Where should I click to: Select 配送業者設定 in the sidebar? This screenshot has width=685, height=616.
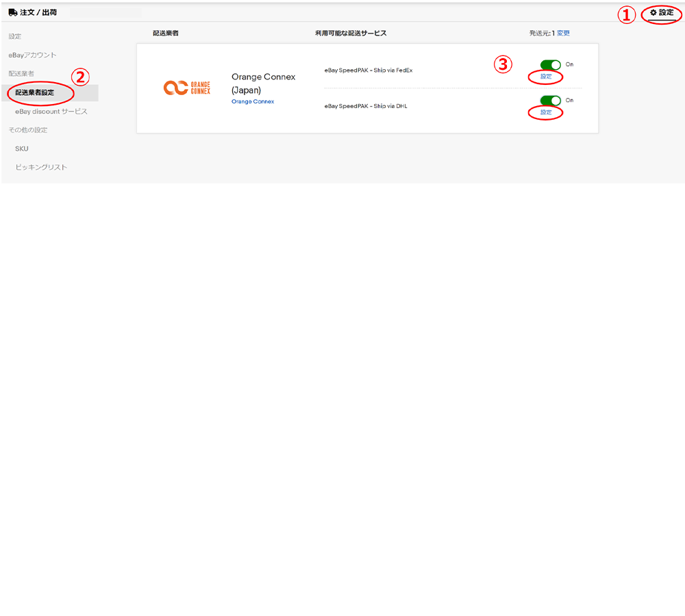point(34,92)
